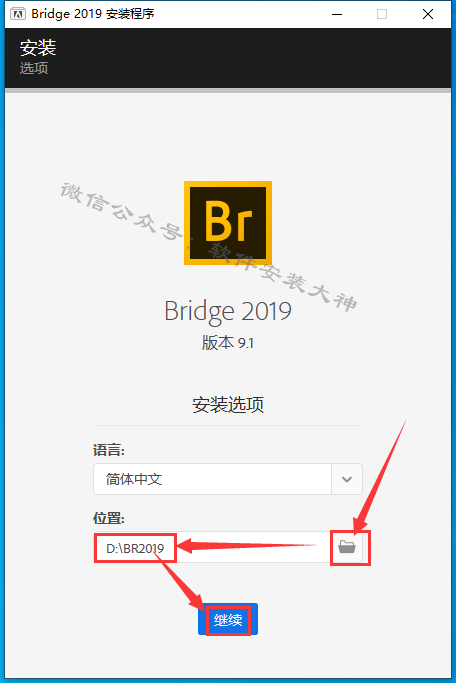
Task: Minimize the Bridge 2019 installer window
Action: 337,14
